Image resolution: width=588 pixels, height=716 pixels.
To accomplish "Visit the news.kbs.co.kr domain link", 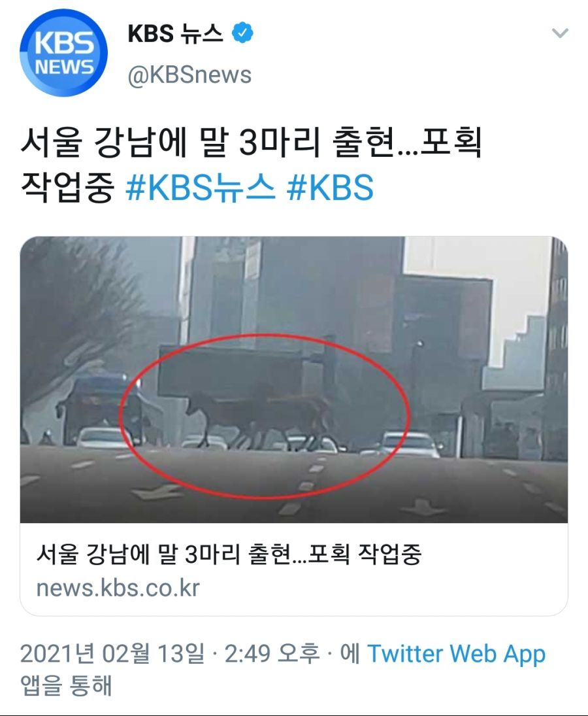I will [x=118, y=588].
